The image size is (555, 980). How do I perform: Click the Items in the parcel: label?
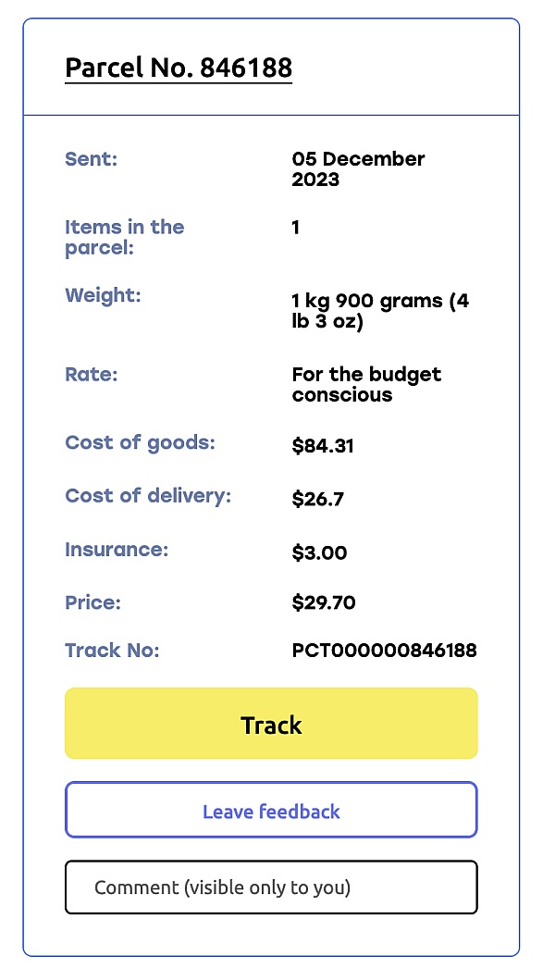pyautogui.click(x=124, y=237)
